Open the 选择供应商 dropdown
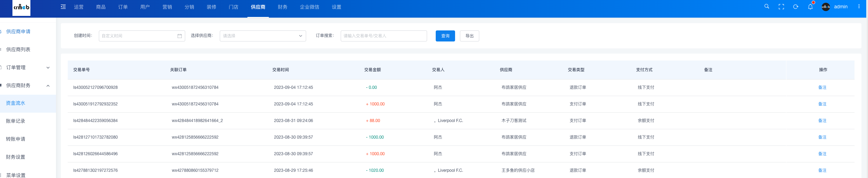Viewport: 868px width, 178px height. pos(263,36)
